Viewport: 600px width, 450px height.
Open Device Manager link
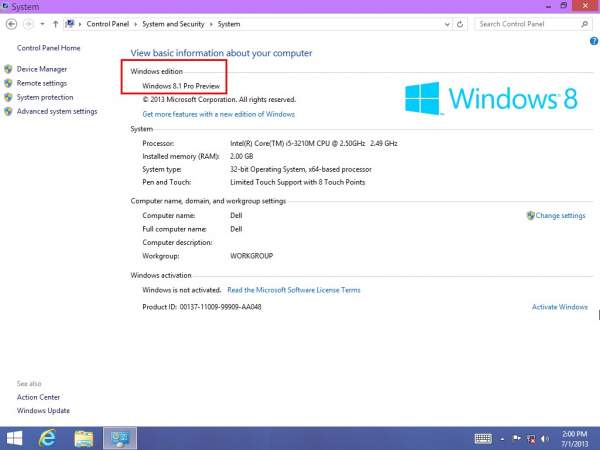(x=42, y=69)
